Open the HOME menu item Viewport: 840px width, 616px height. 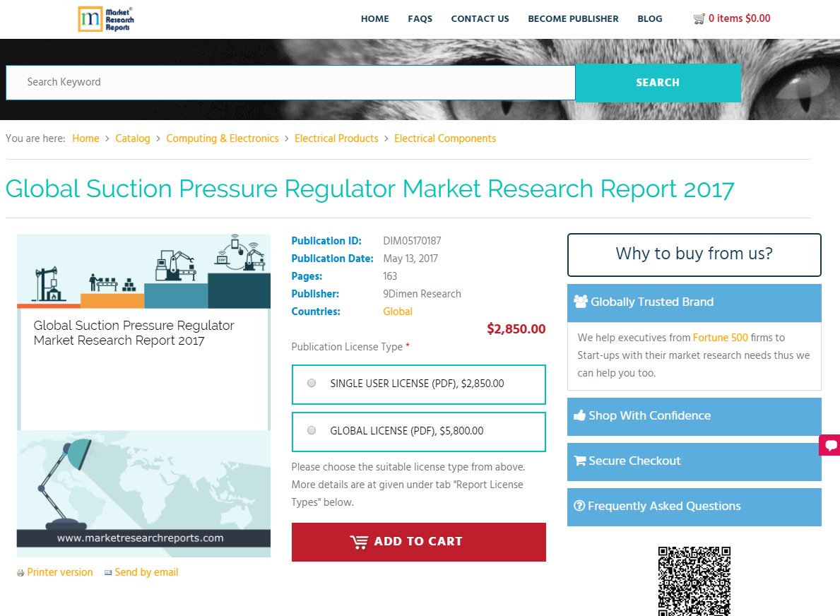pyautogui.click(x=375, y=19)
